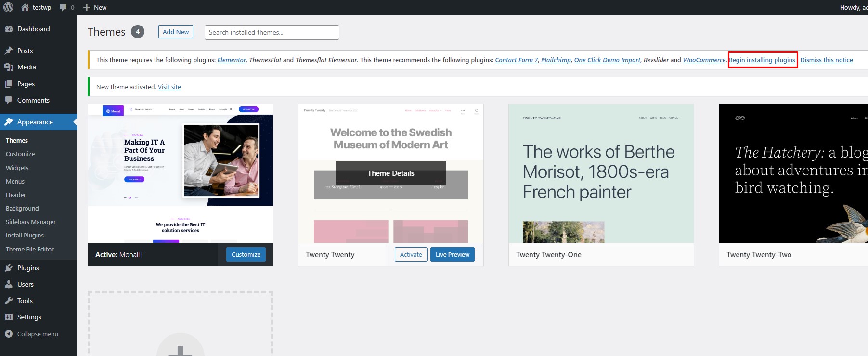Click the Appearance paintbrush icon

click(9, 122)
